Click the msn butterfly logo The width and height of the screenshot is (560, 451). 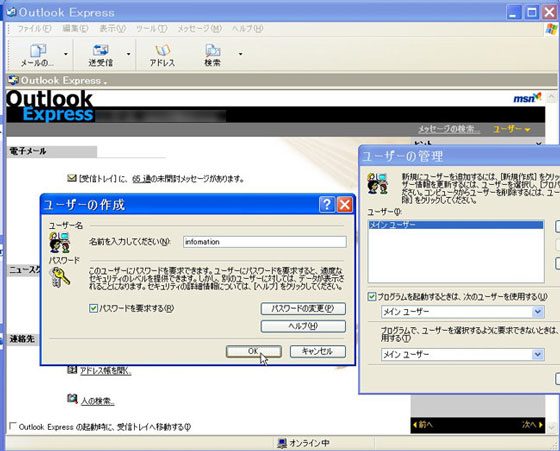[527, 98]
